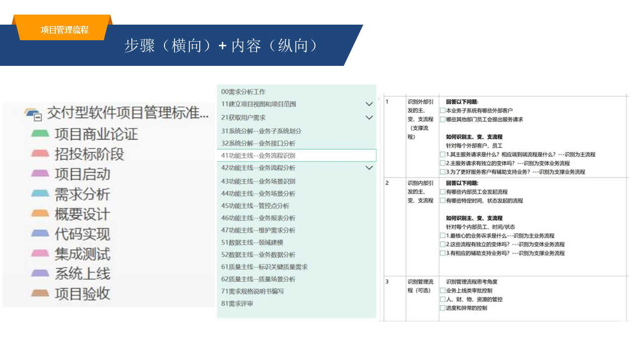Open the 概要设计 section
The height and width of the screenshot is (362, 644).
click(83, 214)
